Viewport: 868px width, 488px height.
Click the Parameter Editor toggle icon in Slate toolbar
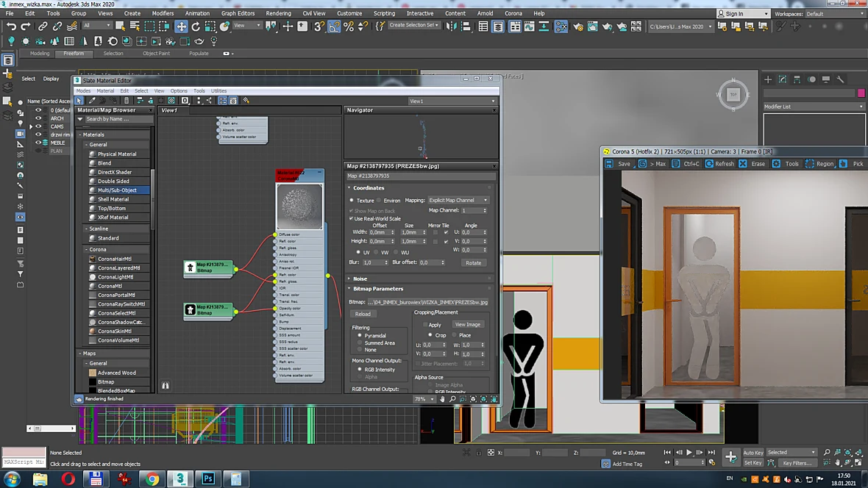click(233, 101)
